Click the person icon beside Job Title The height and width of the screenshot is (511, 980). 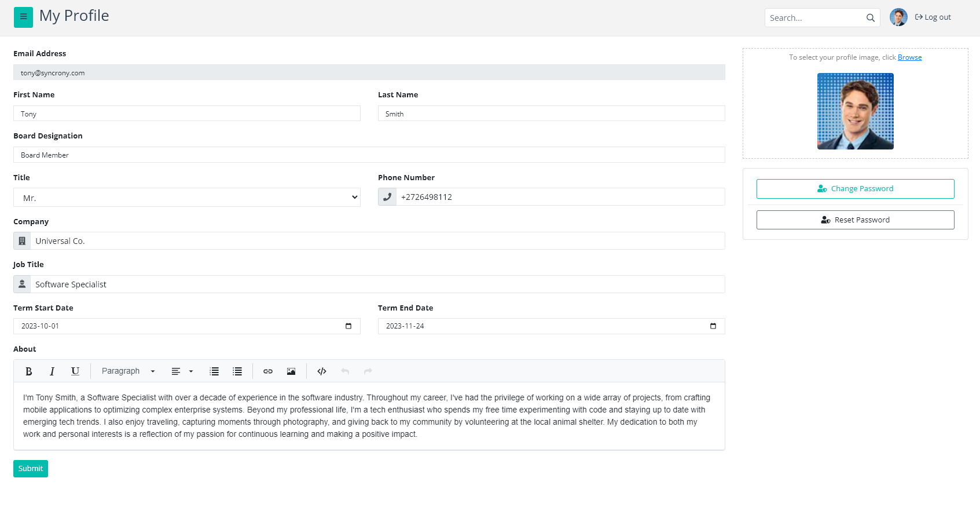pos(22,284)
